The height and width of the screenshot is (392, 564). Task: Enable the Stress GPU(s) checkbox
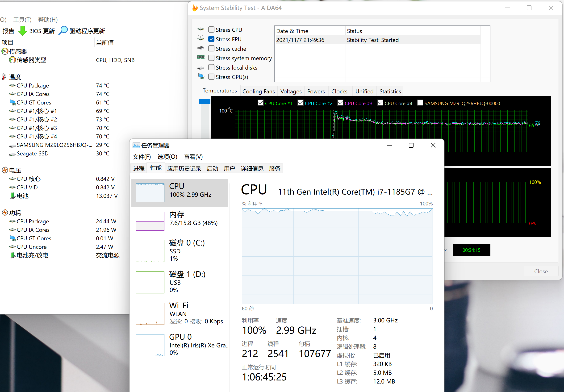211,77
